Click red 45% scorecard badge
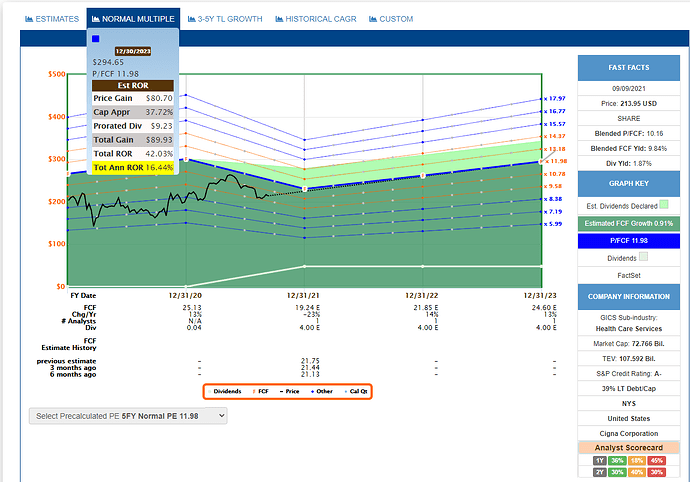 tap(657, 461)
